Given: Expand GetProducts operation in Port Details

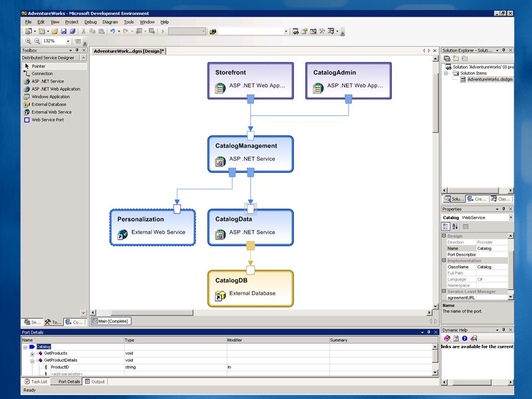Looking at the screenshot, I should pyautogui.click(x=32, y=354).
